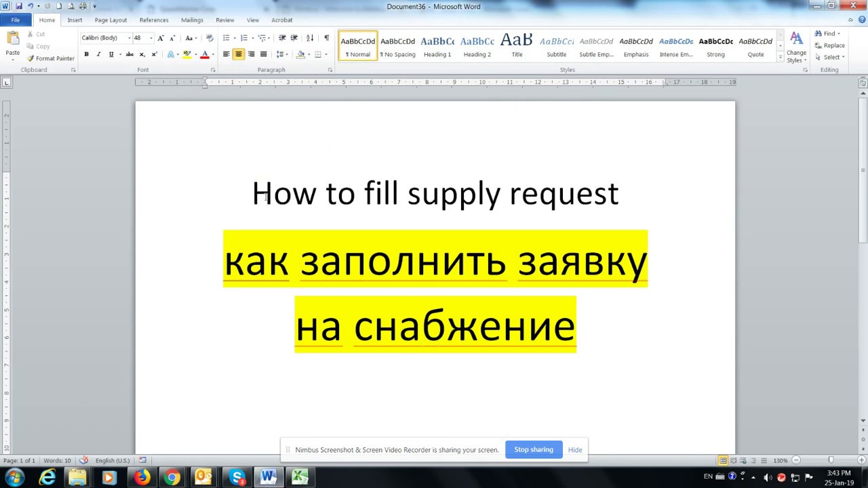Click the Grow Font icon

coord(161,38)
